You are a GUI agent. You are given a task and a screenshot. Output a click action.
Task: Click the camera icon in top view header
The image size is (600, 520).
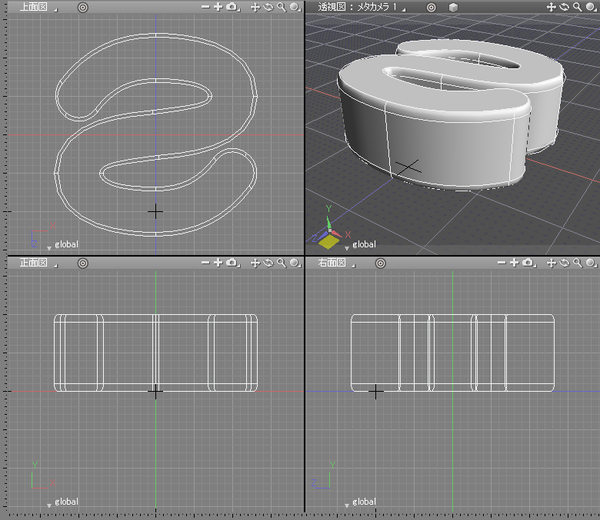tap(232, 7)
